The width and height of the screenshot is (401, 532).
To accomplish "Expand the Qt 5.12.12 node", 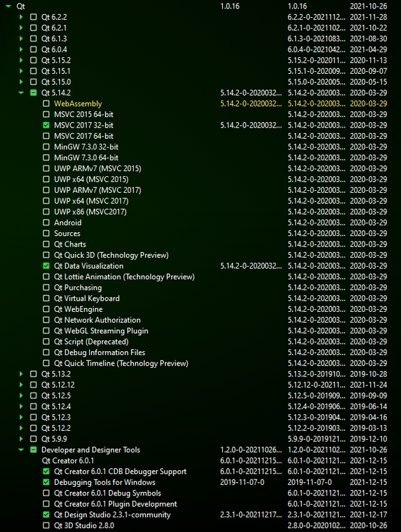I will point(21,385).
